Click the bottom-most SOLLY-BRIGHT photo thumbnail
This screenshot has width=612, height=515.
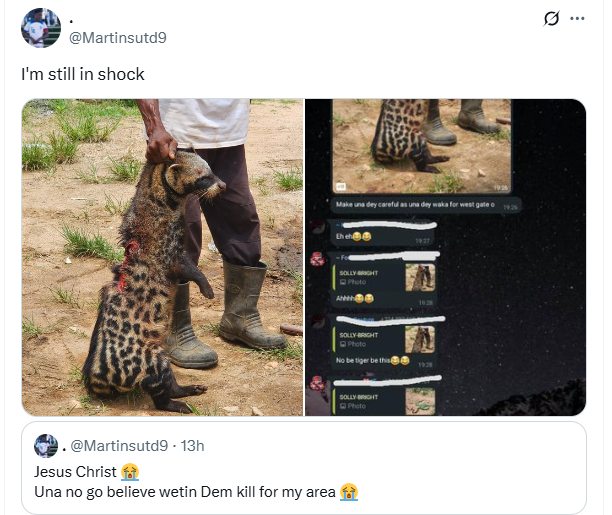pyautogui.click(x=420, y=401)
